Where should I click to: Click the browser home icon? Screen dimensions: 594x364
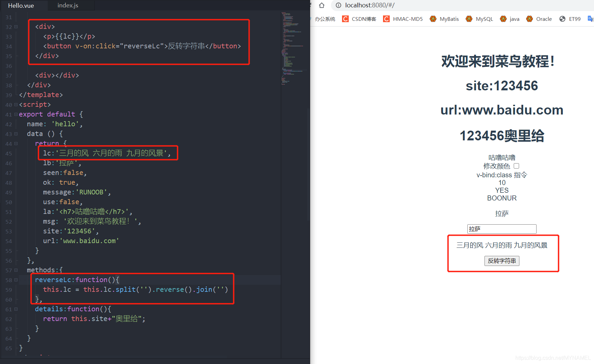(322, 5)
